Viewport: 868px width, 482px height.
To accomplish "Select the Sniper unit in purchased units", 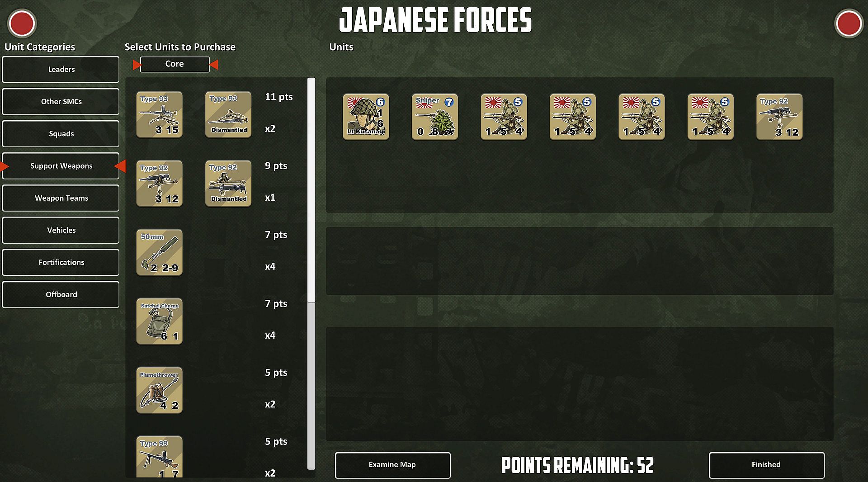I will (x=435, y=117).
